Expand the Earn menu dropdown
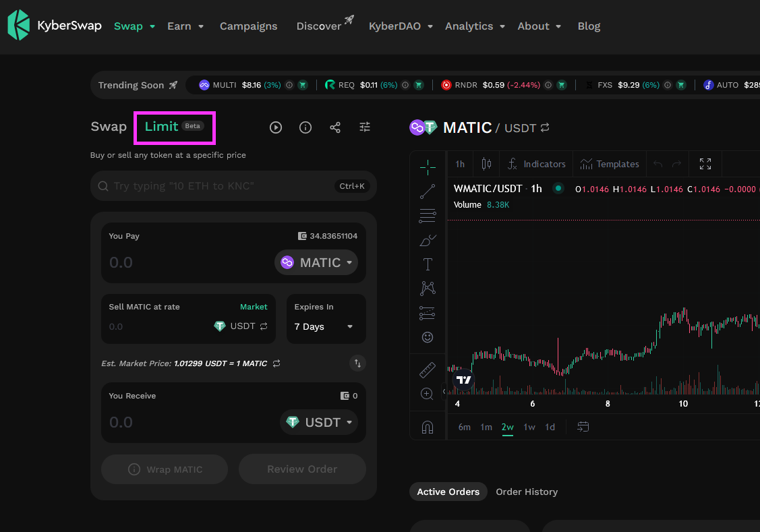Image resolution: width=760 pixels, height=532 pixels. [201, 27]
